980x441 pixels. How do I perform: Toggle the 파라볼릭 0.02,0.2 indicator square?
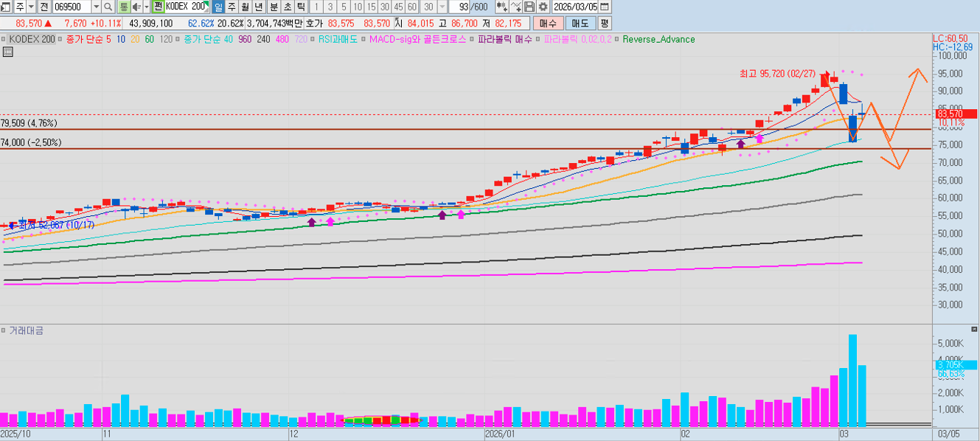click(538, 39)
